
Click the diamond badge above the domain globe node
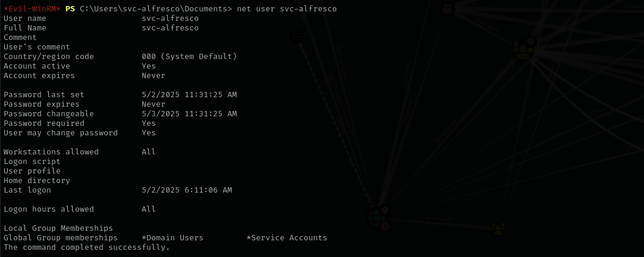[x=384, y=210]
